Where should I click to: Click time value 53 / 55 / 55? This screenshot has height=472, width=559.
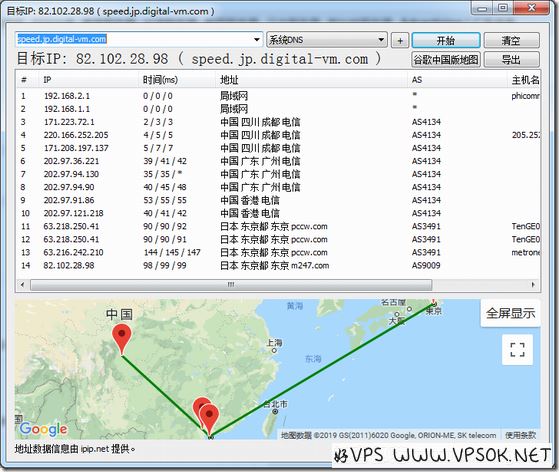(165, 200)
